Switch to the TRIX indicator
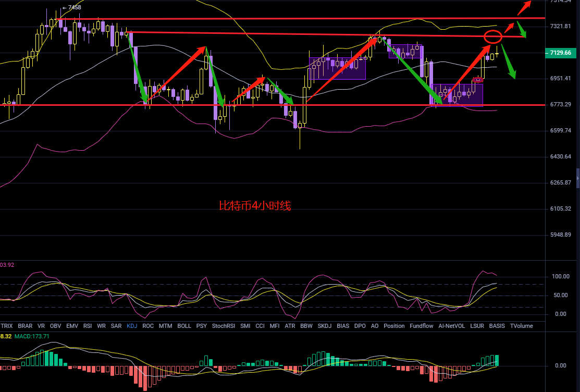This screenshot has height=392, width=580. point(6,326)
